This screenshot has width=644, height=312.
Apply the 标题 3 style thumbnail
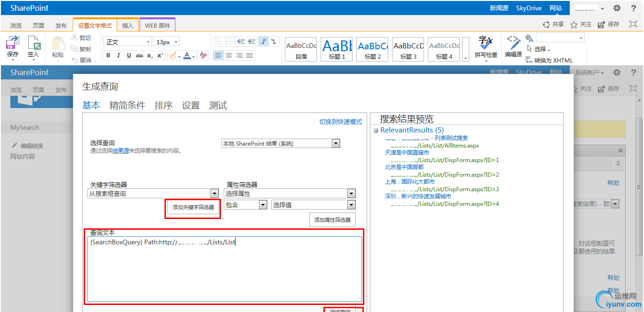[408, 49]
